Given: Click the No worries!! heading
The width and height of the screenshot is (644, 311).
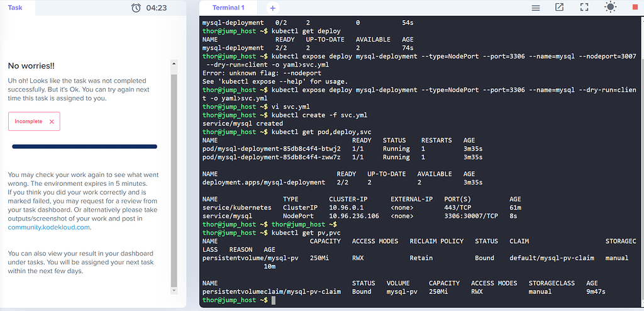Looking at the screenshot, I should pyautogui.click(x=31, y=65).
